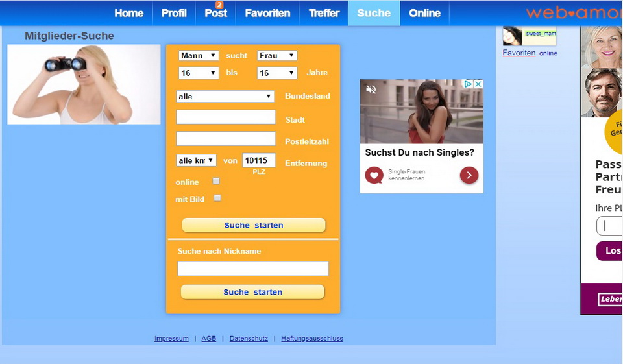Open the AdChoices triangle icon
Viewport: 623px width, 364px height.
pos(469,84)
